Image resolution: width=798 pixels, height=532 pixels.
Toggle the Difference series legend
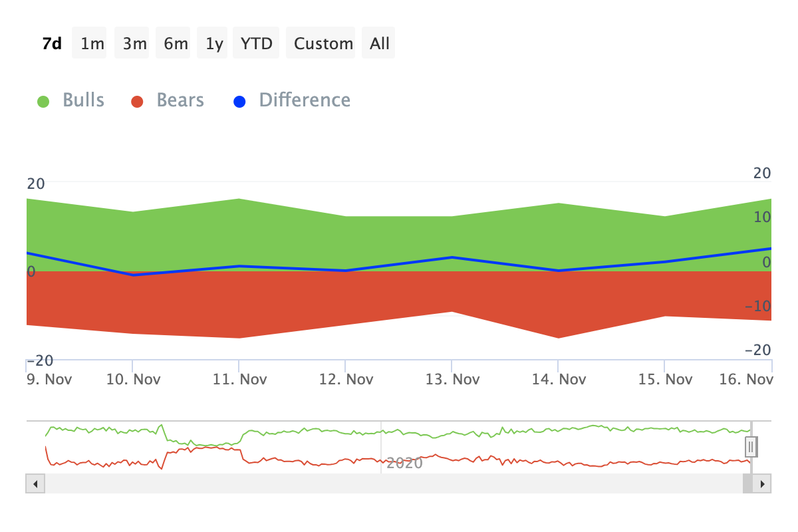click(x=292, y=100)
